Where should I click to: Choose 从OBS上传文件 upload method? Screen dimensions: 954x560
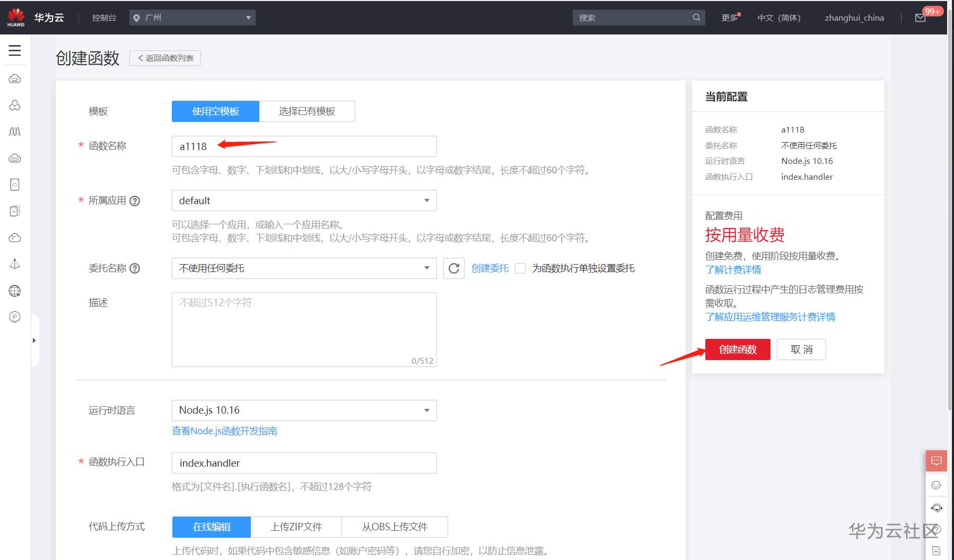[x=395, y=527]
